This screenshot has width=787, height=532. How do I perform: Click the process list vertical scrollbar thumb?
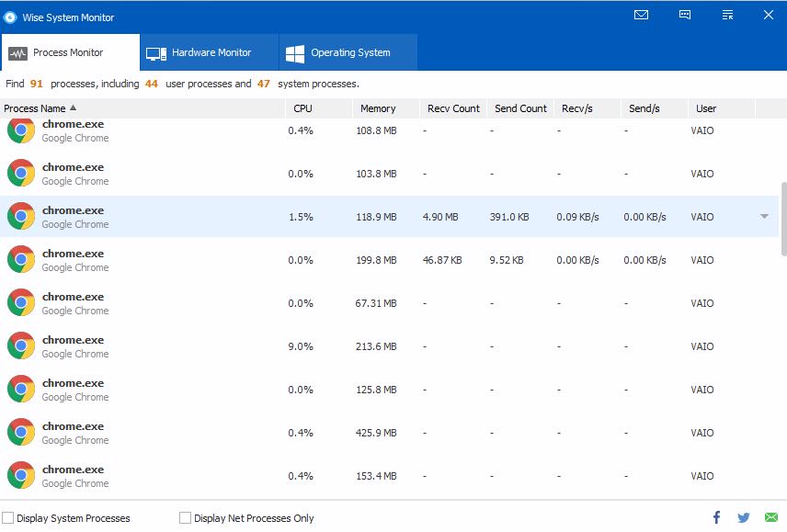783,219
